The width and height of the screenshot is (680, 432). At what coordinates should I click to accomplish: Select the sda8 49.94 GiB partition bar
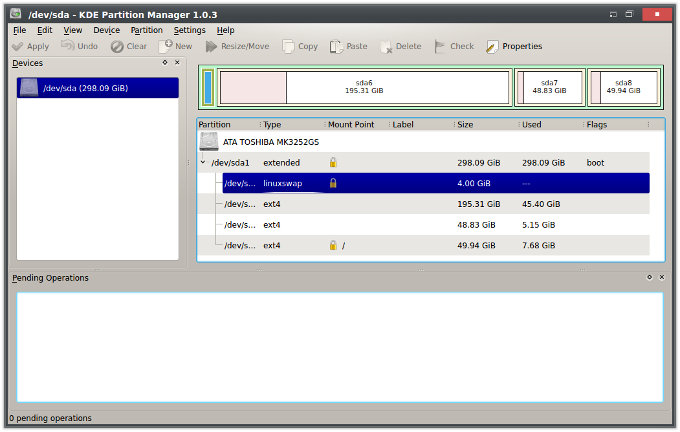[x=624, y=88]
